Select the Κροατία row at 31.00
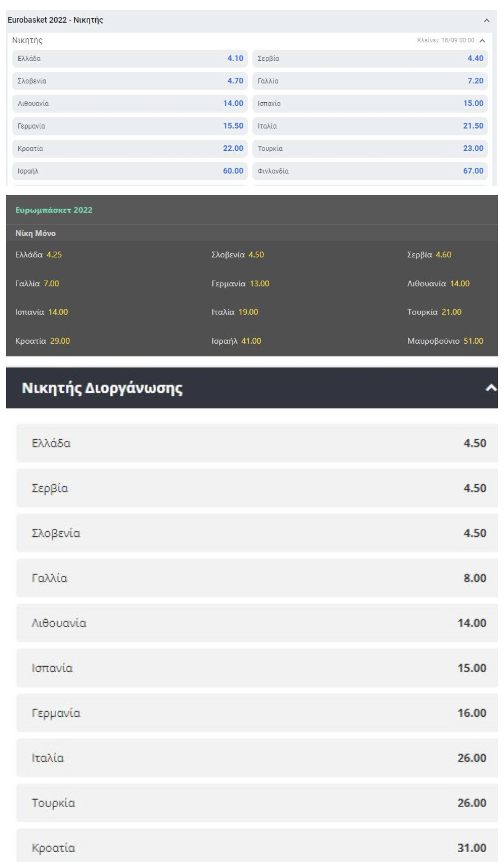Image resolution: width=504 pixels, height=862 pixels. [x=257, y=847]
